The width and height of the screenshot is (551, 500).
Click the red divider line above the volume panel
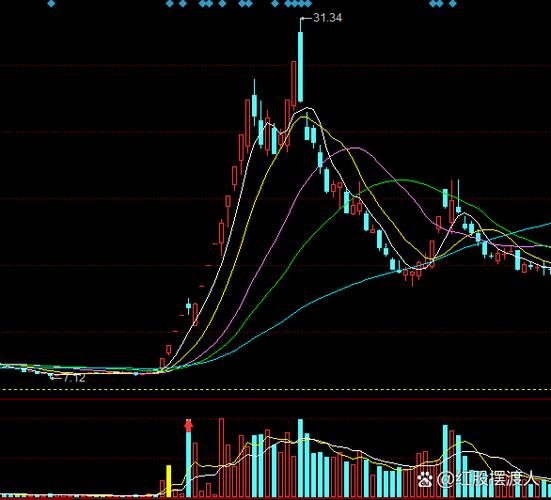(x=276, y=399)
